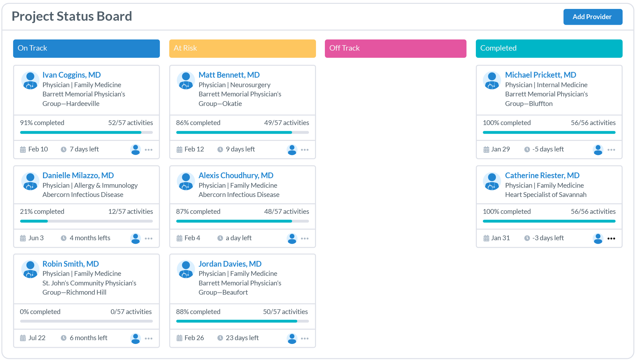Toggle the user icon on Alexis Choudhury's card
Viewport: 637px width, 364px height.
pyautogui.click(x=292, y=238)
